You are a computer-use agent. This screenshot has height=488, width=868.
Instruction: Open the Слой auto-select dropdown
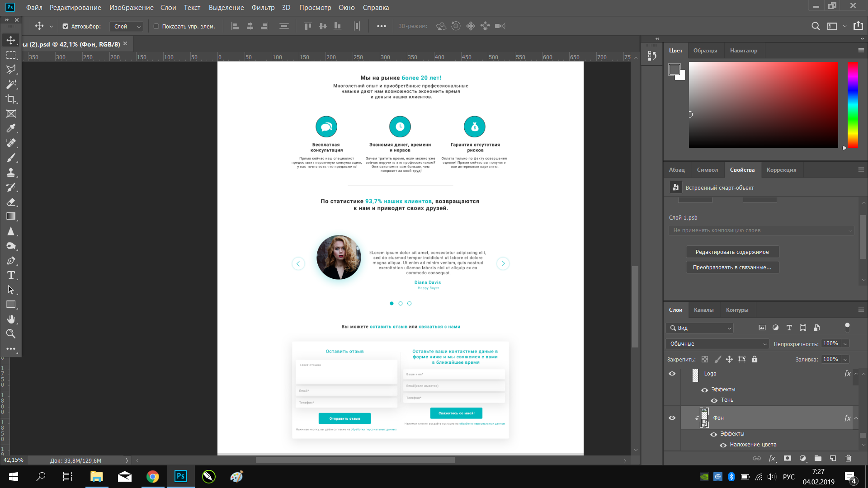[x=126, y=27]
